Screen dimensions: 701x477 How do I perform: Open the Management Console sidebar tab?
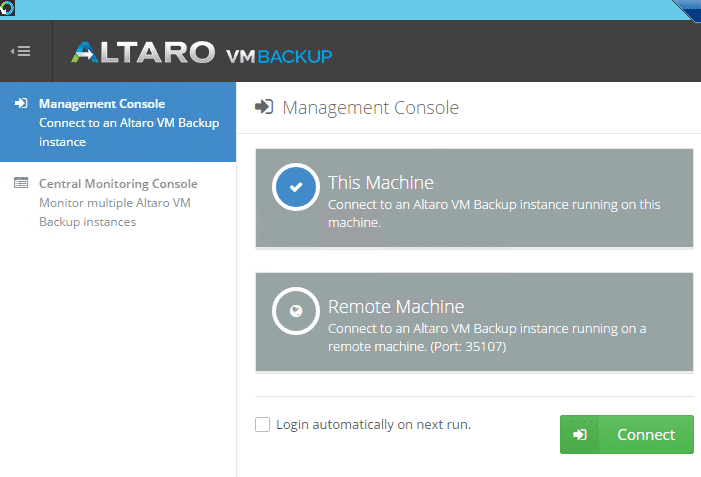[118, 122]
